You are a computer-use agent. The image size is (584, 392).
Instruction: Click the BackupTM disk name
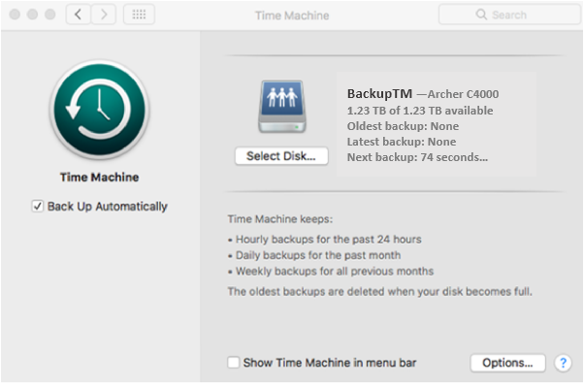point(379,93)
